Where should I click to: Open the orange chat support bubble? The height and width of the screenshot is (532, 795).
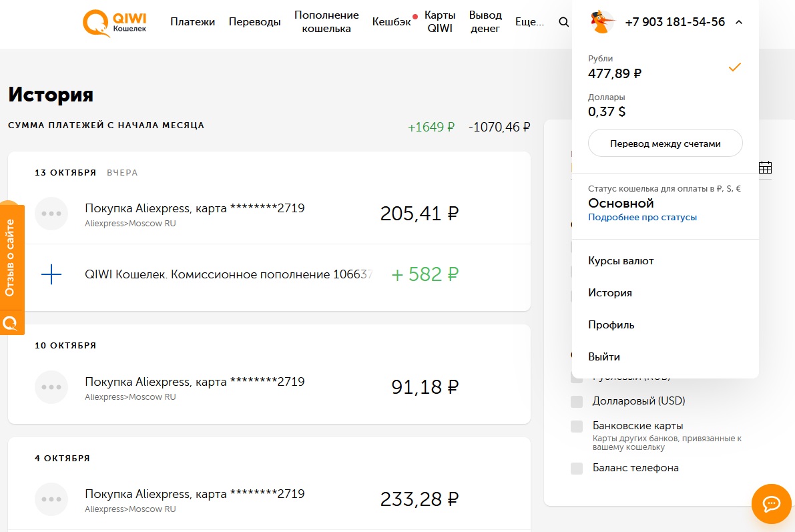tap(771, 503)
